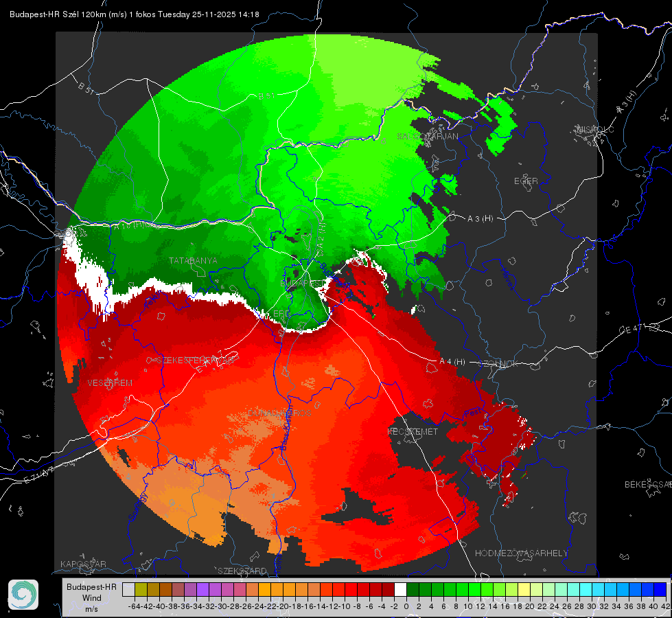Viewport: 672px width, 618px height.
Task: Click the A 4 (H) road label
Action: (x=452, y=362)
